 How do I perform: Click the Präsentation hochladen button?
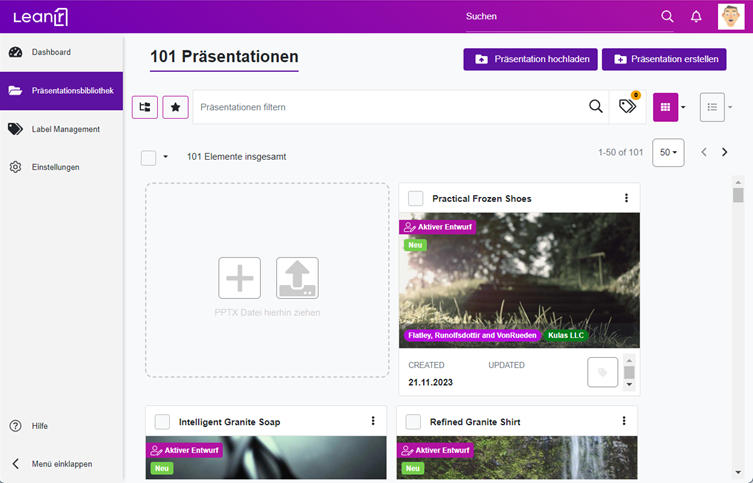coord(530,59)
